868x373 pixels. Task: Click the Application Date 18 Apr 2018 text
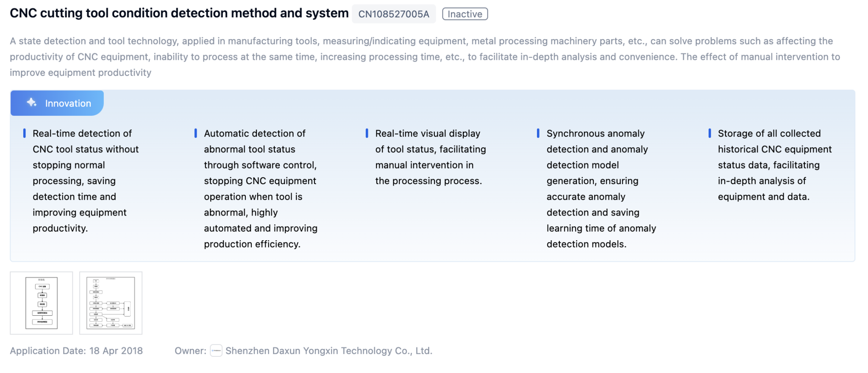76,351
